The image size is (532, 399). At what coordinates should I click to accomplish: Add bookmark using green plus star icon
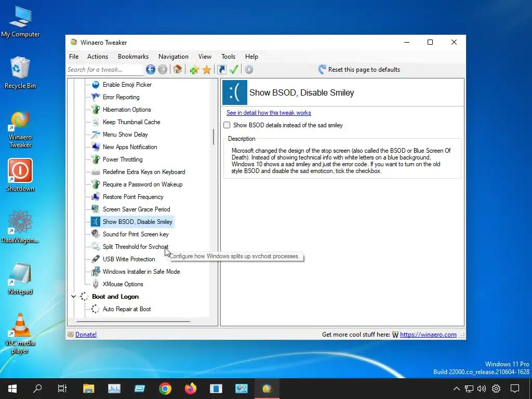(x=194, y=70)
